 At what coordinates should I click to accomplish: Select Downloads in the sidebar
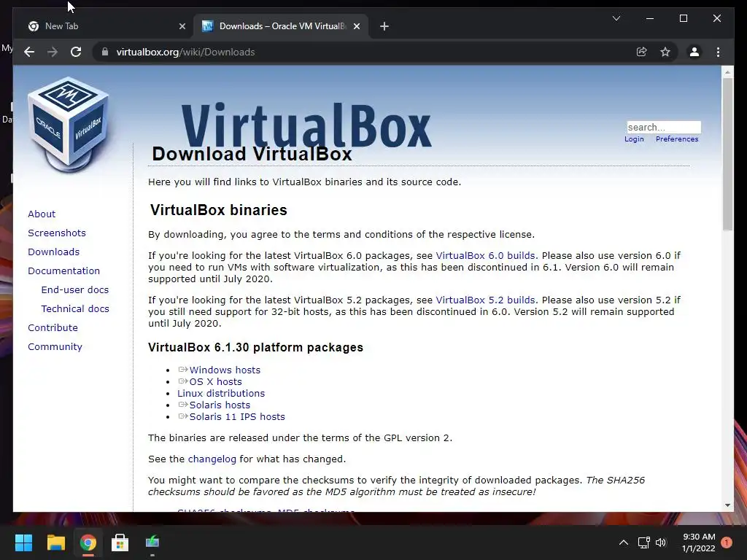(x=53, y=252)
